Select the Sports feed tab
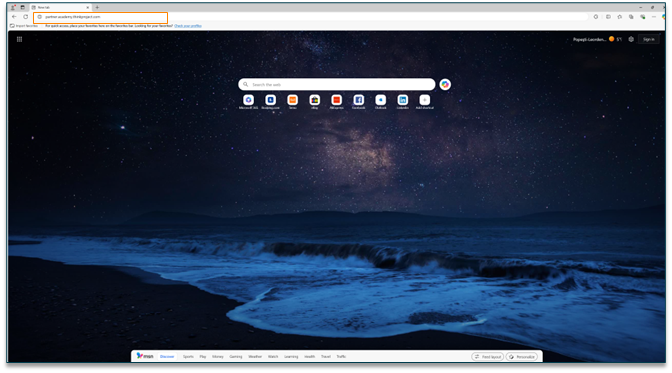This screenshot has height=373, width=672. click(188, 357)
